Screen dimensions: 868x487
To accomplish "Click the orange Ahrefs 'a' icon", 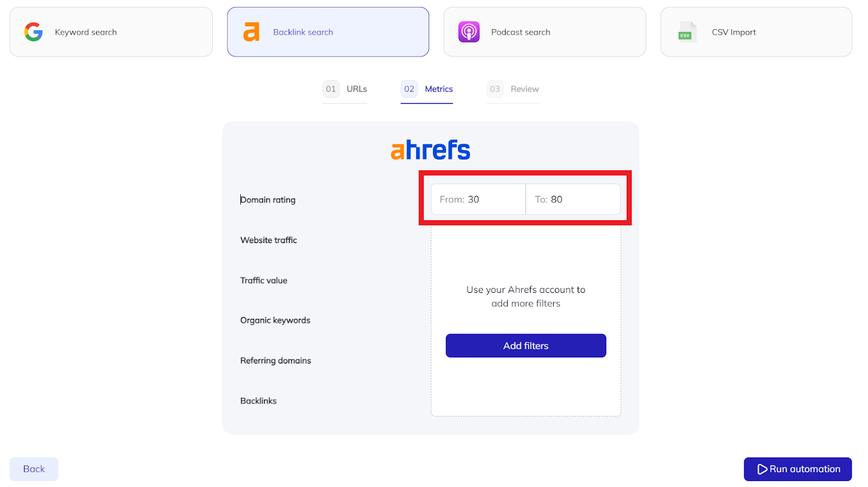I will (251, 32).
